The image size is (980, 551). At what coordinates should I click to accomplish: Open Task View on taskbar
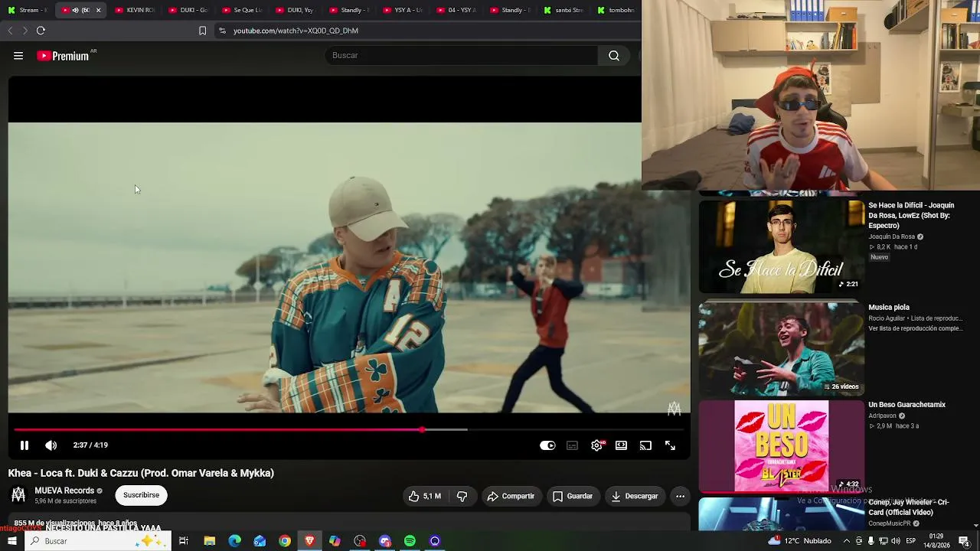click(x=184, y=541)
